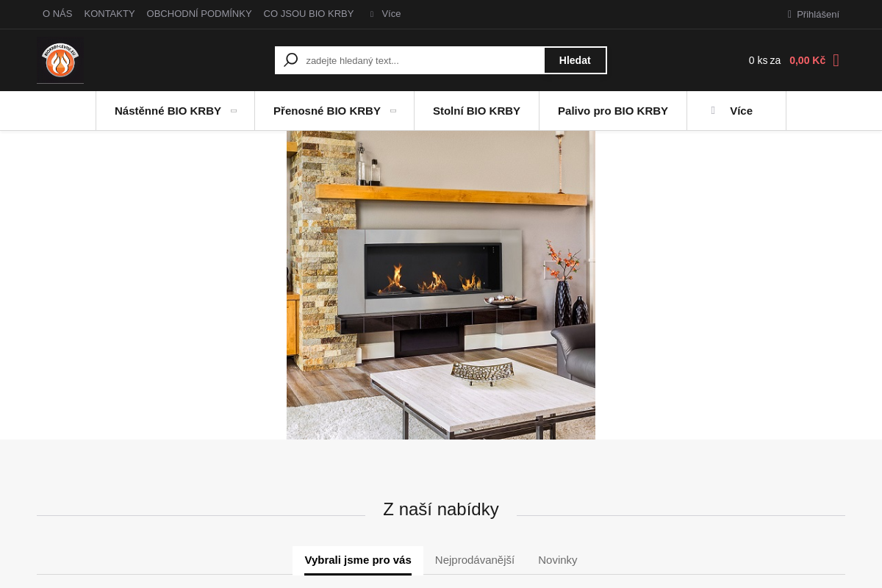882x588 pixels.
Task: Open Stolní BIO KRBY category
Action: [476, 111]
